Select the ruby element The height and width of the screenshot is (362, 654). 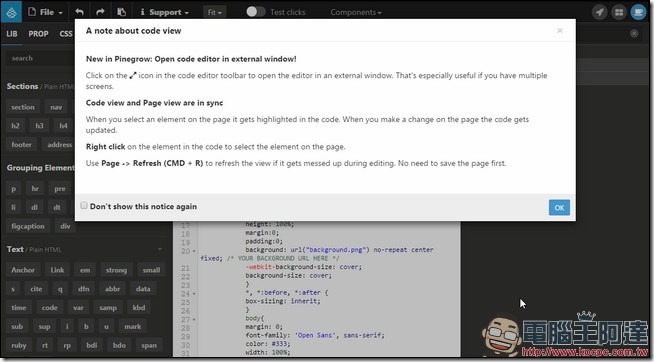coord(19,345)
